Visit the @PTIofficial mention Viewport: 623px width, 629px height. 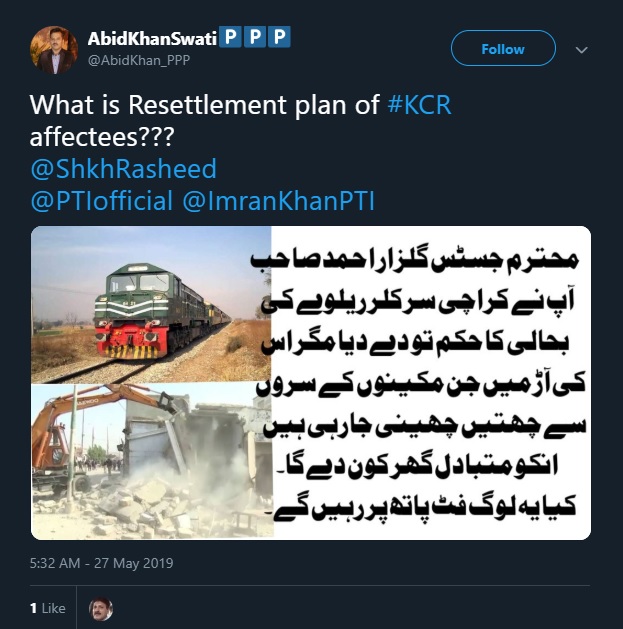click(102, 201)
